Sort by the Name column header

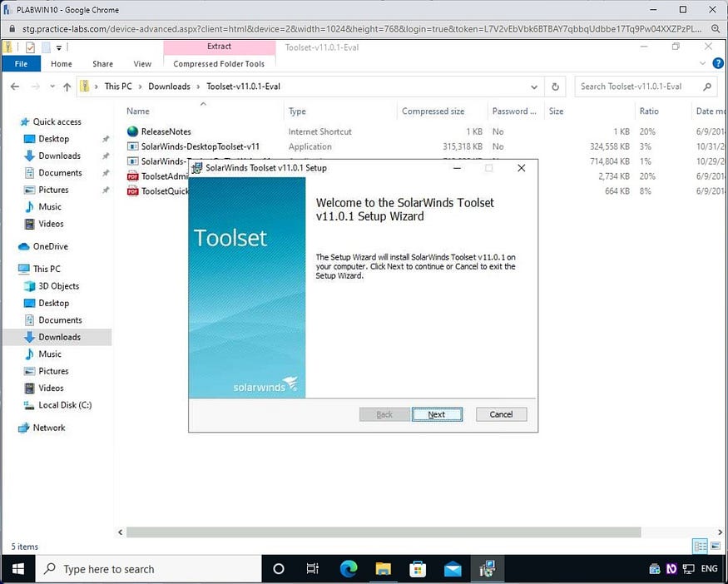coord(138,111)
